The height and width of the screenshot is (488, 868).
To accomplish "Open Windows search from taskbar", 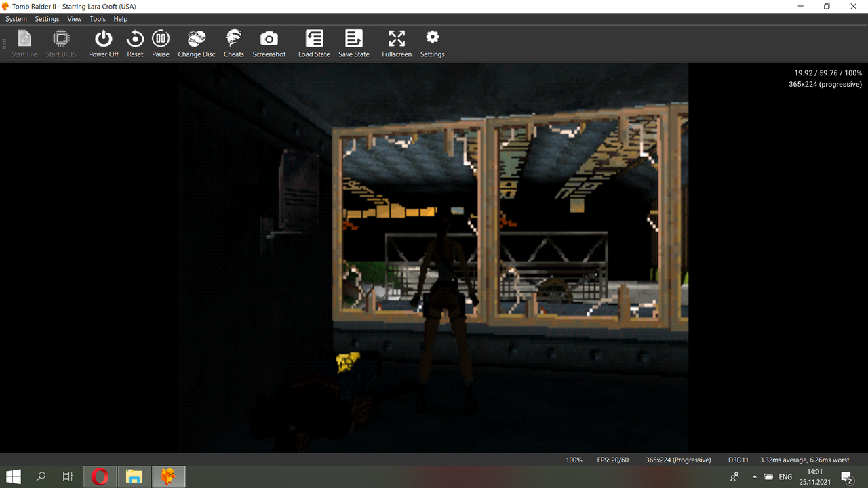I will (x=41, y=477).
